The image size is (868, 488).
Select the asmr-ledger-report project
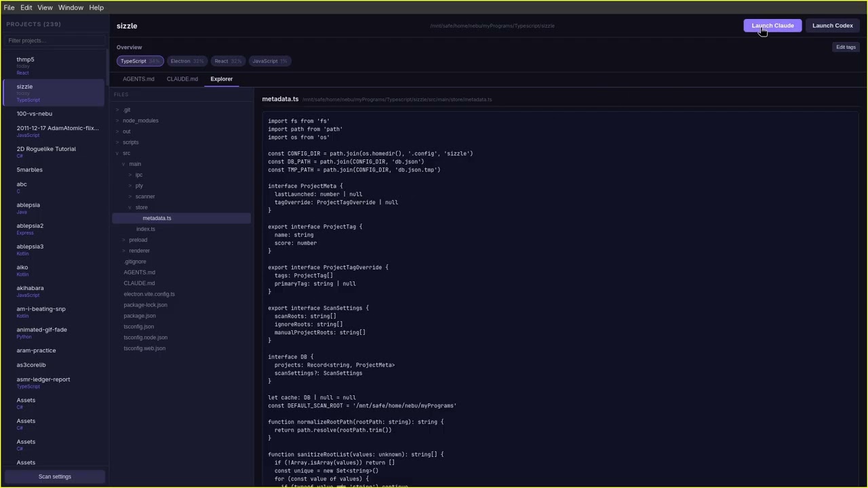54,382
